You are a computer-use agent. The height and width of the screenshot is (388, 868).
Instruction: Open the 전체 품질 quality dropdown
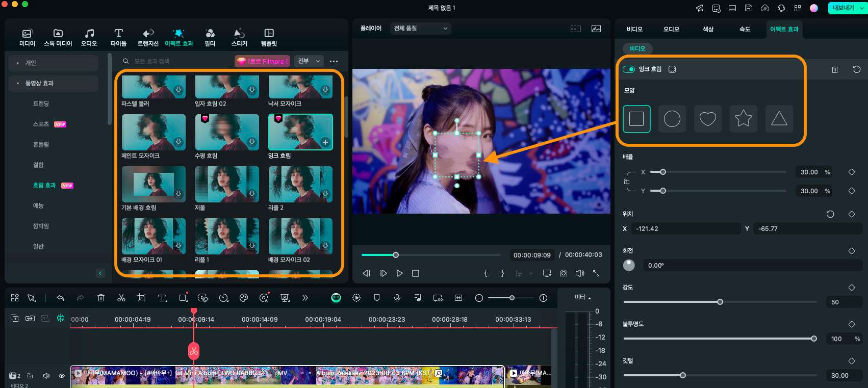(421, 29)
